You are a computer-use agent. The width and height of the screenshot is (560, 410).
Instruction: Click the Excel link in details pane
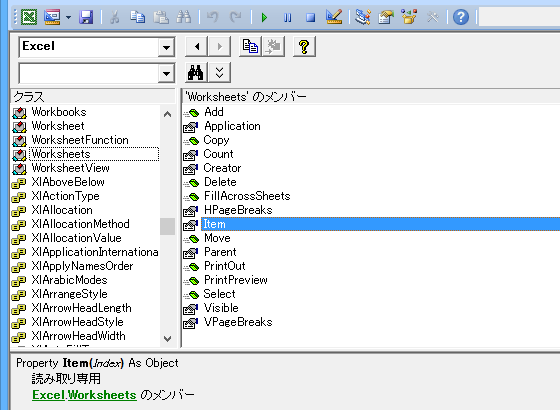(x=49, y=395)
